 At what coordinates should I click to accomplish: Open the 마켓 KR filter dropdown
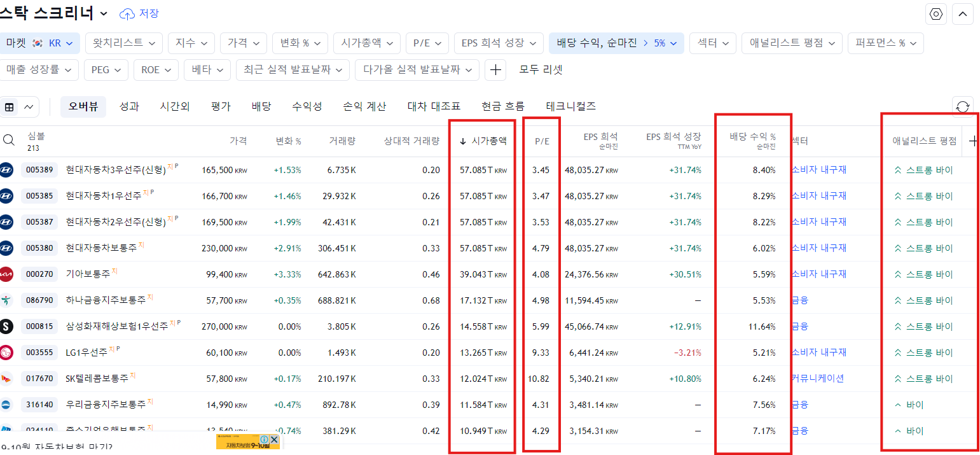pos(39,43)
